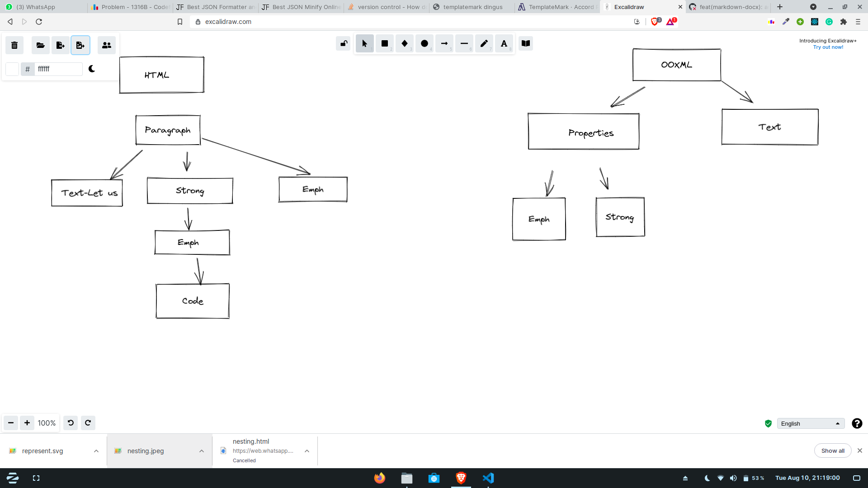
Task: Open the English language dropdown
Action: coord(810,423)
